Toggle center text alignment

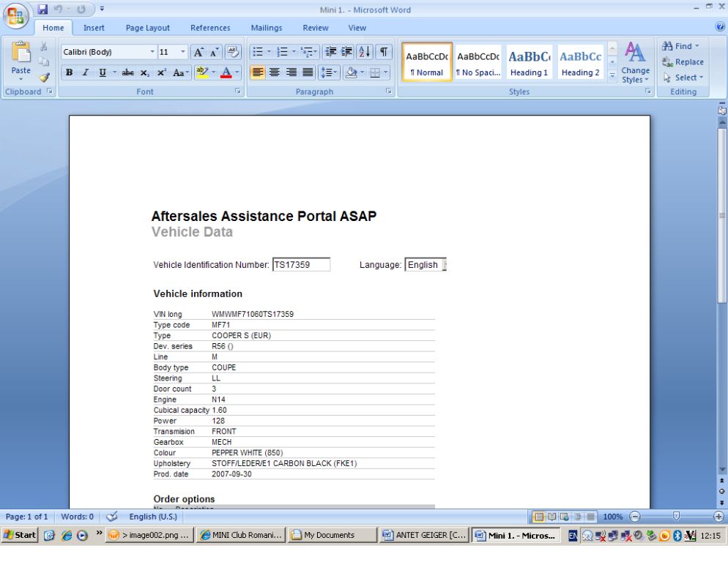click(275, 72)
